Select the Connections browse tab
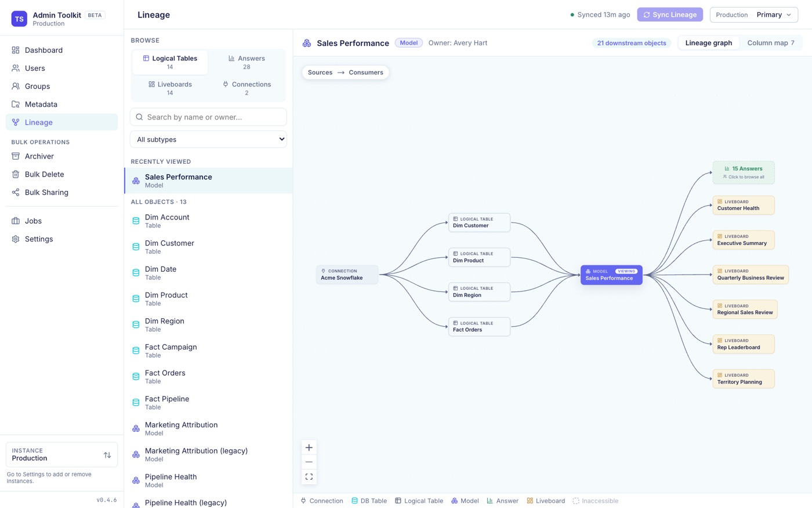Screen dimensions: 812x508 [246, 88]
